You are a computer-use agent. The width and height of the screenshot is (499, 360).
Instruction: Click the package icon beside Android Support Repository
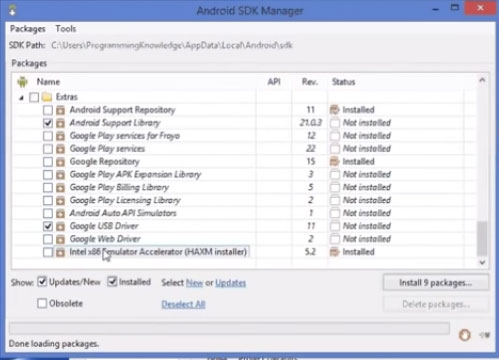click(60, 110)
